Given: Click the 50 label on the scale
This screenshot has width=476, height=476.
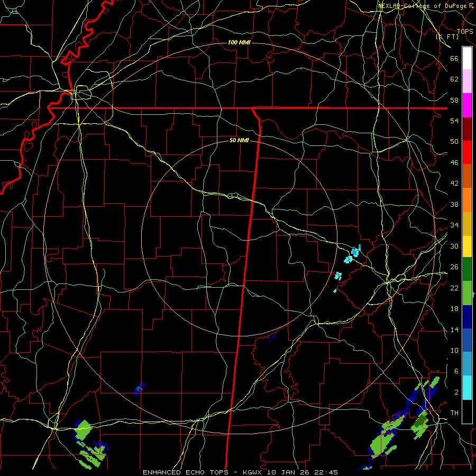Looking at the screenshot, I should click(x=454, y=141).
